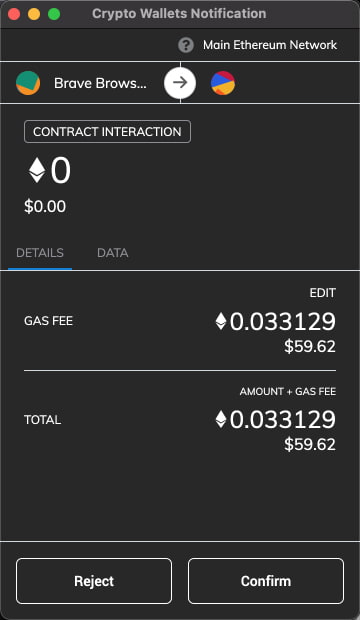Click the Ethereum icon next to gas fee
Viewport: 360px width, 620px height.
click(x=221, y=321)
